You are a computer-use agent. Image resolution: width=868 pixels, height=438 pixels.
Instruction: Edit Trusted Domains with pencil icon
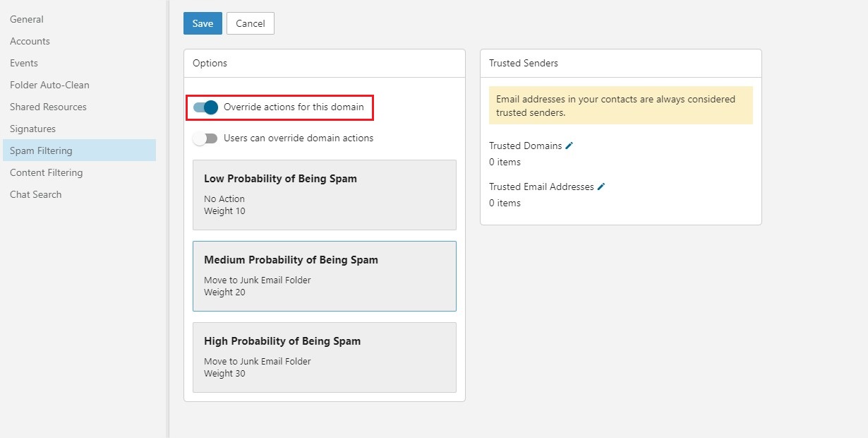coord(569,146)
